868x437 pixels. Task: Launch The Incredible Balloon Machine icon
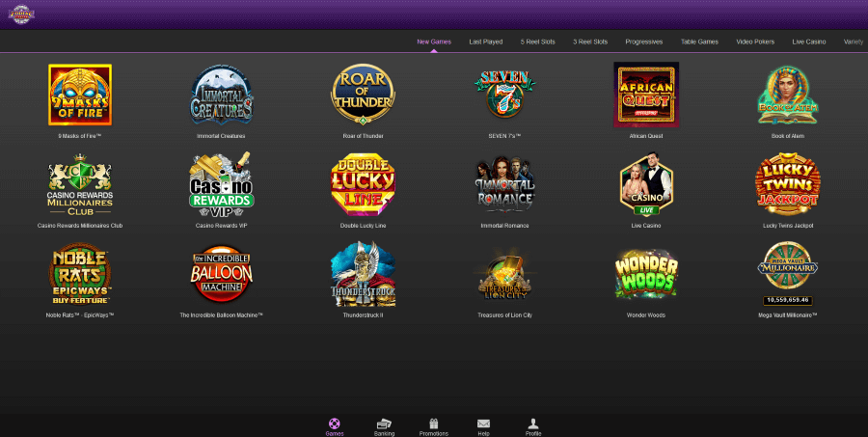(222, 274)
